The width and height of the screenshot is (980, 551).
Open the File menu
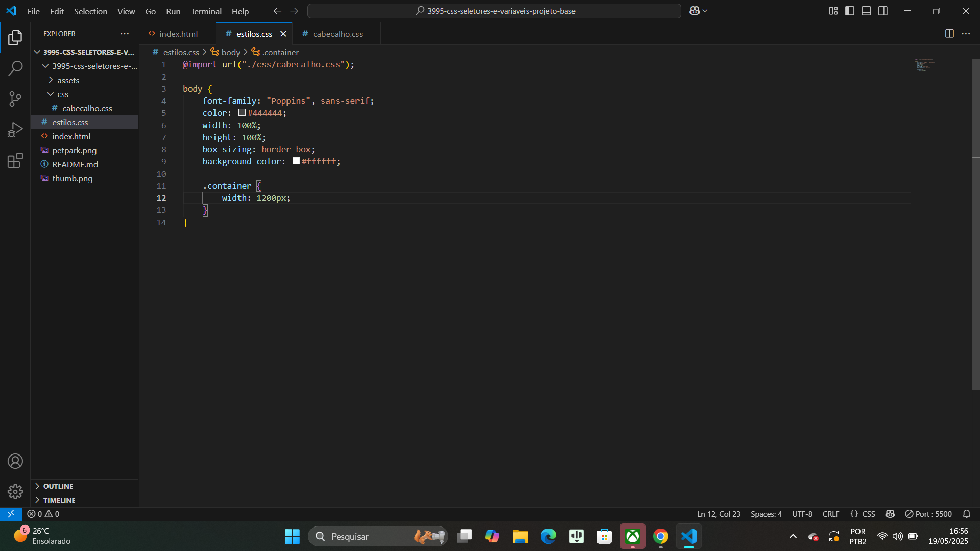34,11
